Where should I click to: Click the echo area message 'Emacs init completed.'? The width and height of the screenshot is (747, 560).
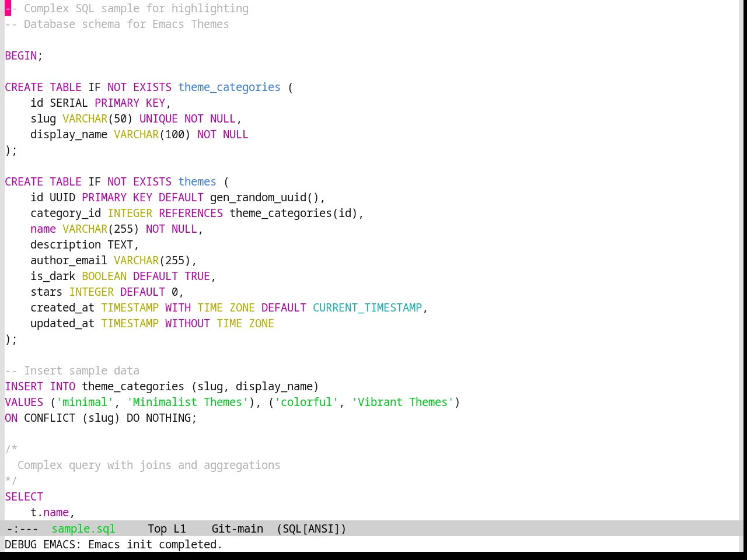[155, 544]
